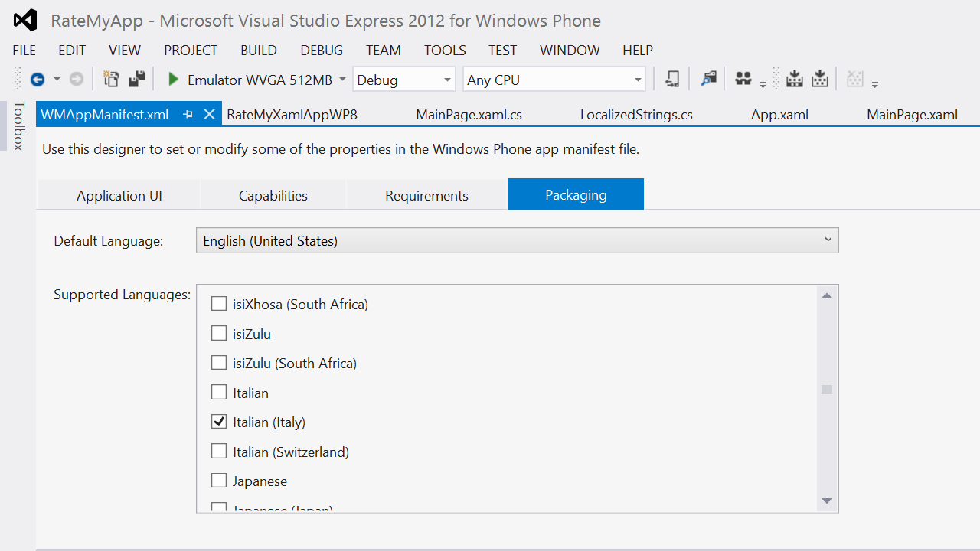The height and width of the screenshot is (551, 980).
Task: Open the EDIT menu
Action: [x=72, y=51]
